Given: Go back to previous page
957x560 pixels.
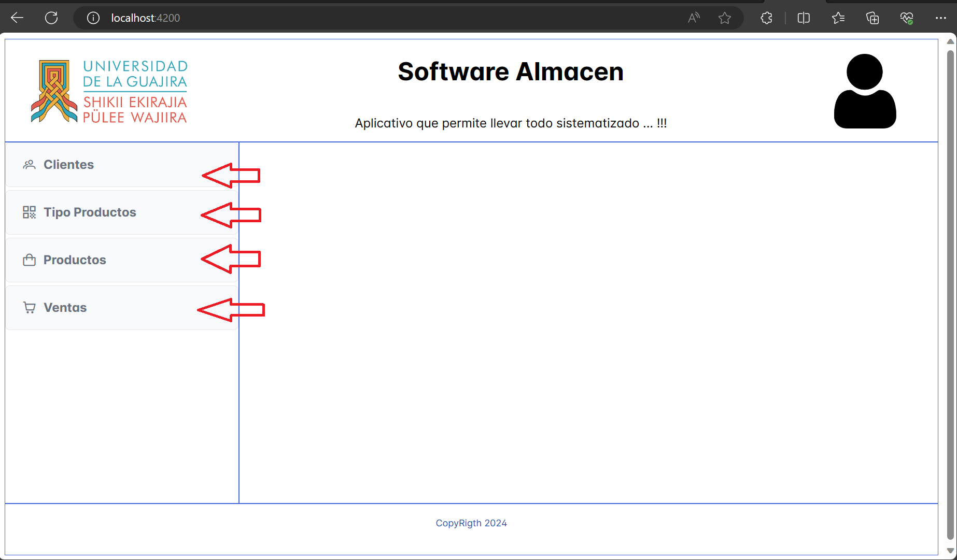Looking at the screenshot, I should click(17, 18).
